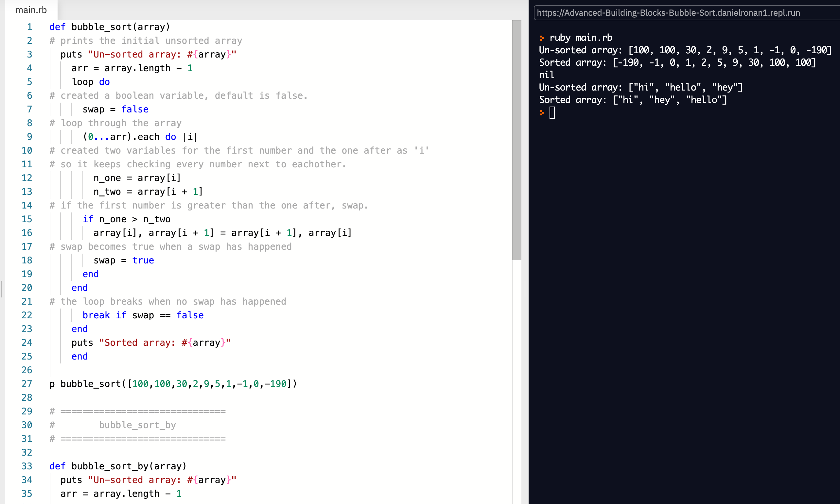Click the editor-console pane divider handle
840x504 pixels.
coord(525,289)
